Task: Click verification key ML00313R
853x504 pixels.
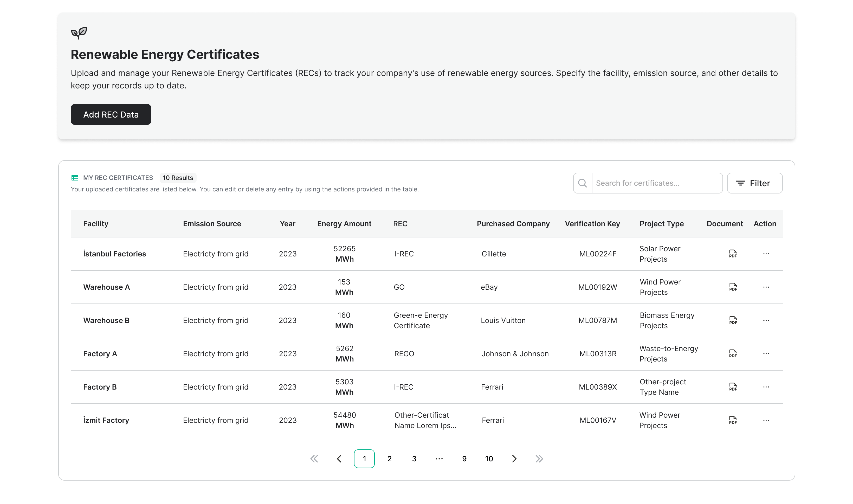Action: 598,353
